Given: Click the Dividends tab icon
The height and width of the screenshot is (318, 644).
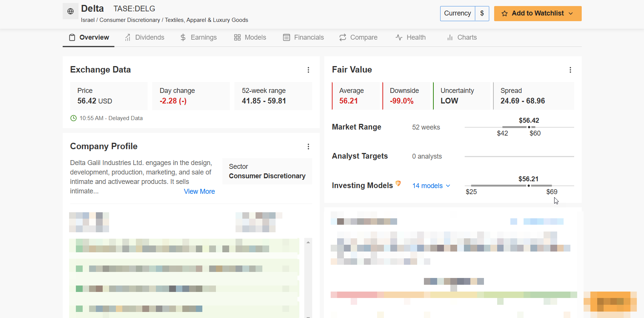Looking at the screenshot, I should pyautogui.click(x=128, y=37).
